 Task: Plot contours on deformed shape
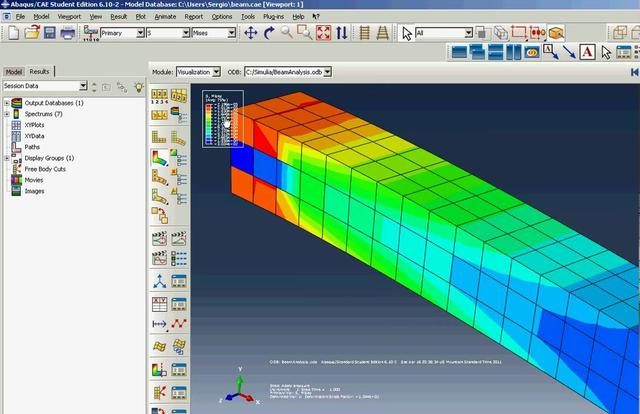(159, 158)
